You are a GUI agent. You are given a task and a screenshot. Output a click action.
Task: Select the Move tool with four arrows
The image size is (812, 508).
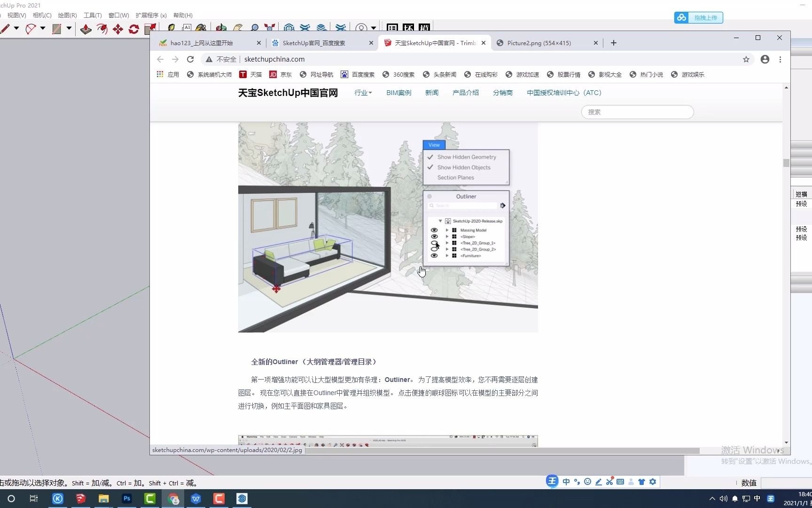[118, 29]
